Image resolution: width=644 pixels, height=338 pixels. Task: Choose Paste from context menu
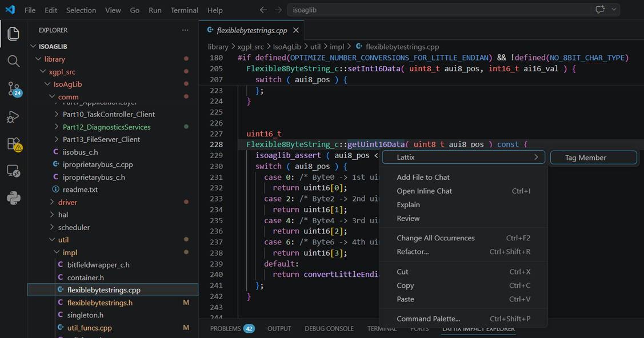pyautogui.click(x=463, y=299)
